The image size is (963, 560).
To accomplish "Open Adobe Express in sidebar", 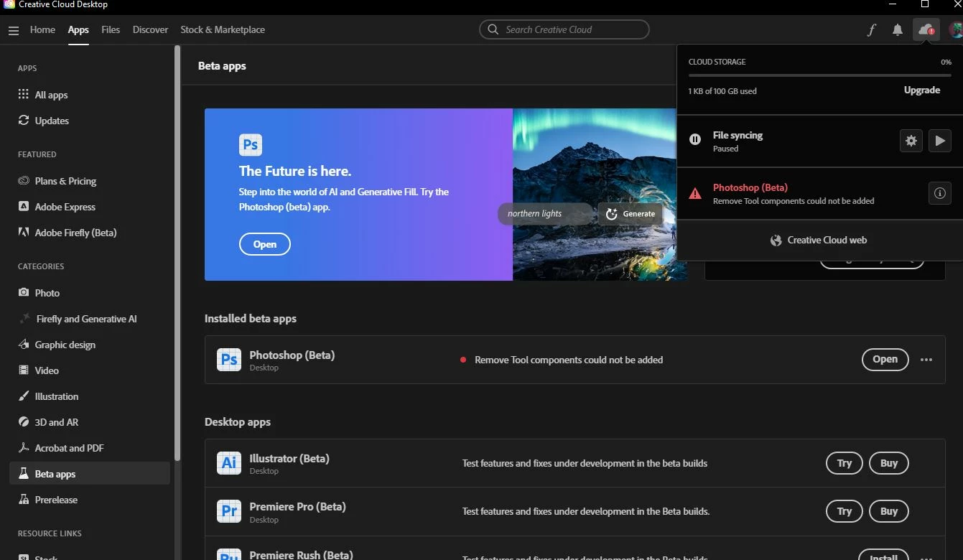I will pos(65,207).
